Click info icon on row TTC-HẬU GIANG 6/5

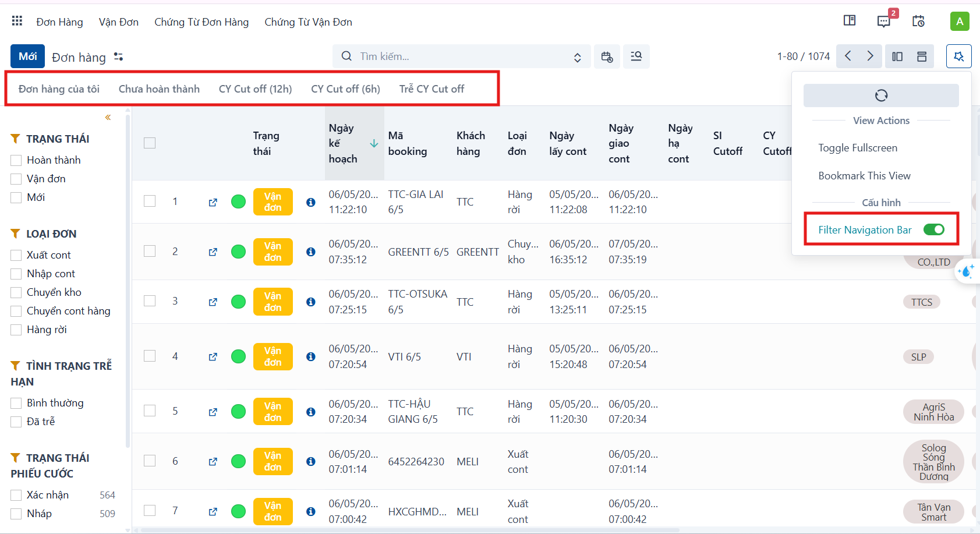point(311,412)
